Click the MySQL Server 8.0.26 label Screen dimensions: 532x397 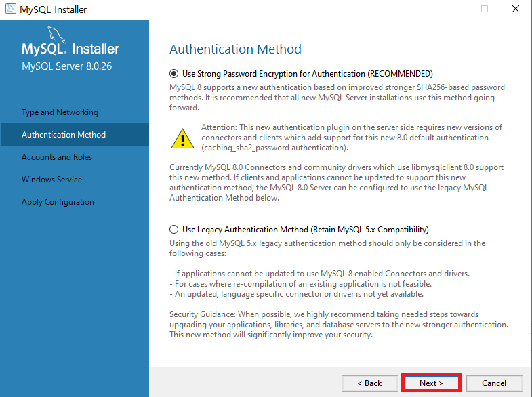pos(67,66)
